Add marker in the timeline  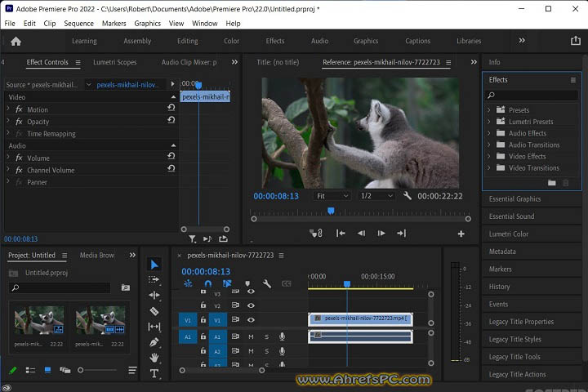[x=247, y=283]
